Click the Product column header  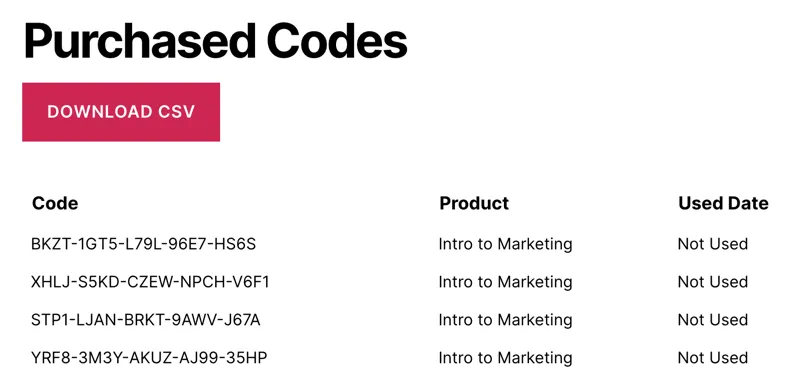tap(474, 203)
